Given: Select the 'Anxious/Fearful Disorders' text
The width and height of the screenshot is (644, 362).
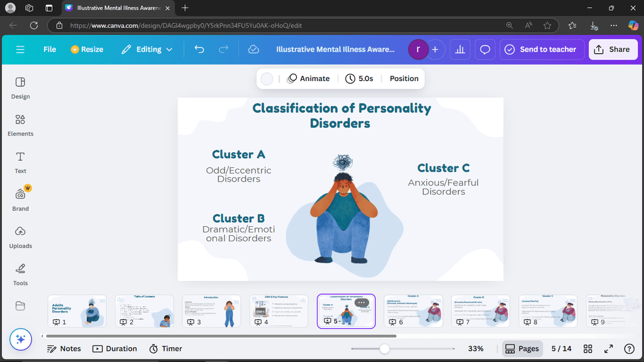Looking at the screenshot, I should 443,187.
